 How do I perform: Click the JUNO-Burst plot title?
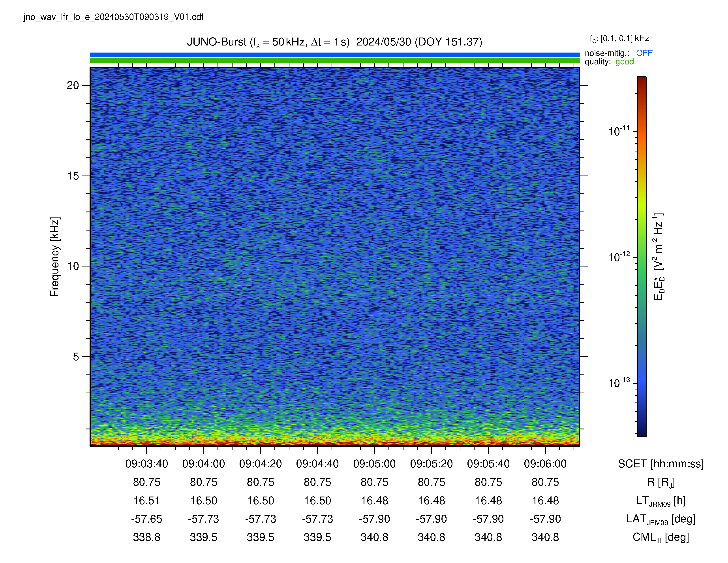click(x=335, y=42)
